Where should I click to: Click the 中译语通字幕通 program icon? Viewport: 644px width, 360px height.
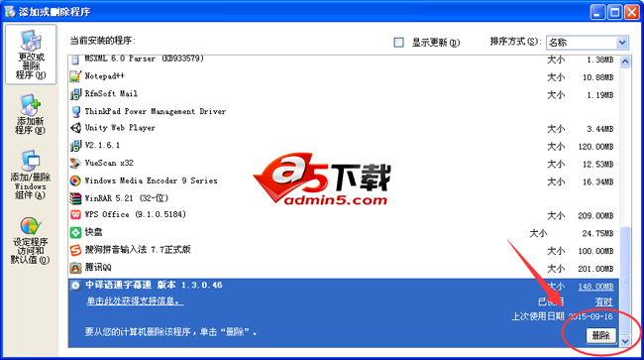click(75, 286)
